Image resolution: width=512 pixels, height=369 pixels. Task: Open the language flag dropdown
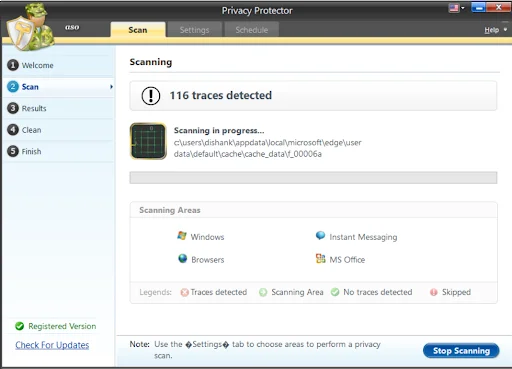pyautogui.click(x=457, y=8)
